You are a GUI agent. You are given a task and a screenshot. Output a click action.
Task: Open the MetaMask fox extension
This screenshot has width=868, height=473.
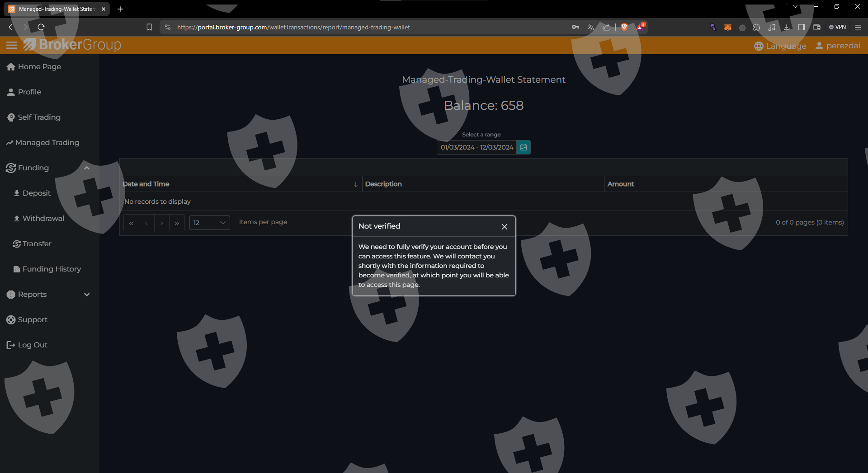point(728,27)
